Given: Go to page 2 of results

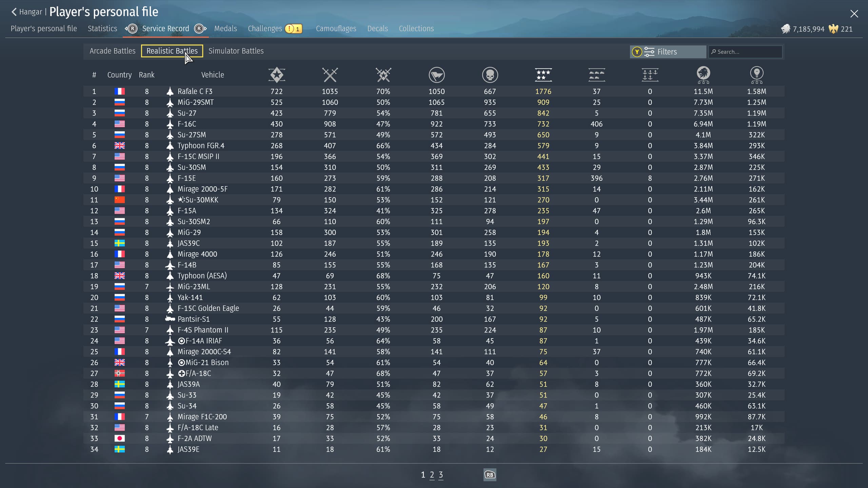Looking at the screenshot, I should [x=432, y=475].
